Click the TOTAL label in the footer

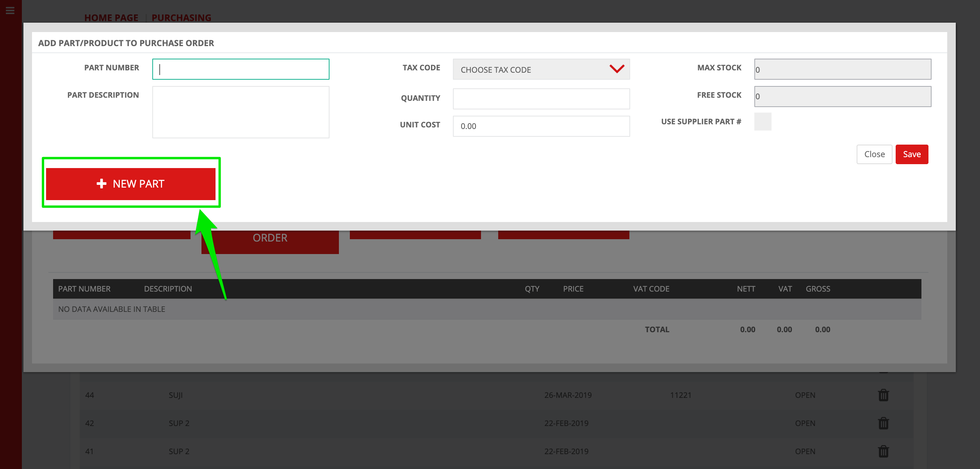tap(657, 329)
